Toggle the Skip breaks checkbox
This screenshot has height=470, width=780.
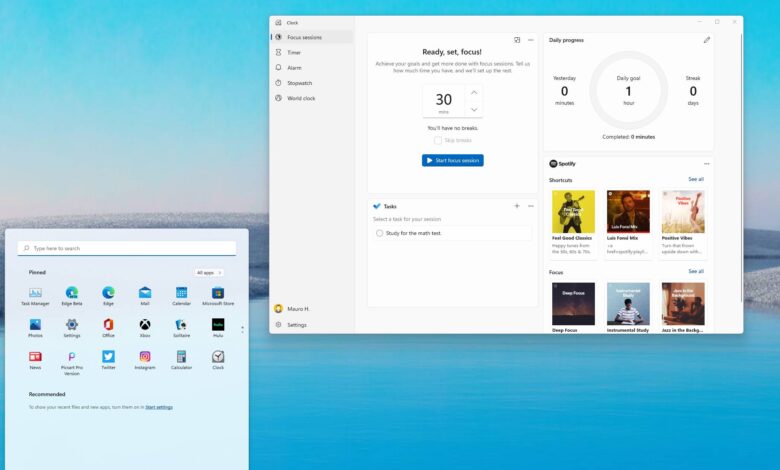[438, 141]
